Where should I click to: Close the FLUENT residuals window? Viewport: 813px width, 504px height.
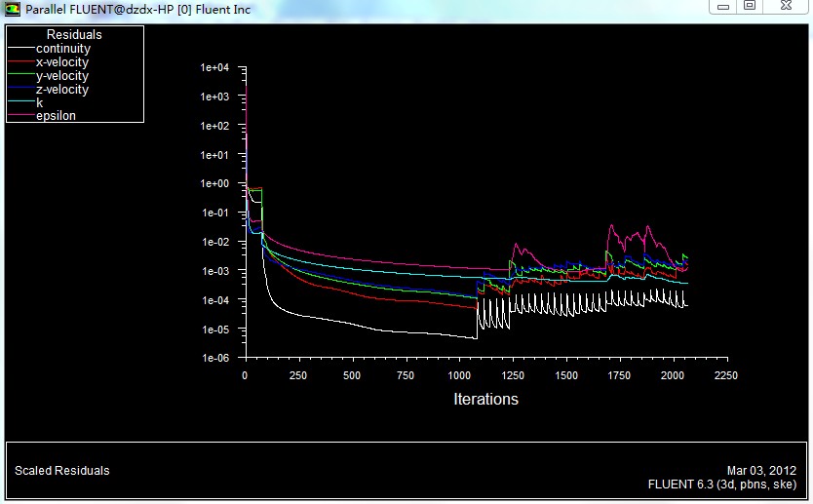(785, 6)
